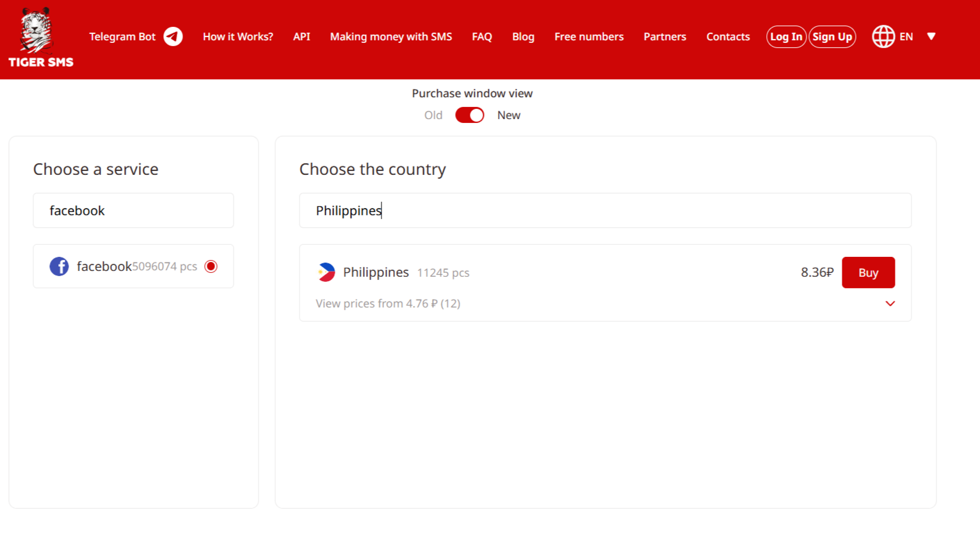980x542 pixels.
Task: Click View prices from 4.76 ₽ link
Action: [388, 304]
